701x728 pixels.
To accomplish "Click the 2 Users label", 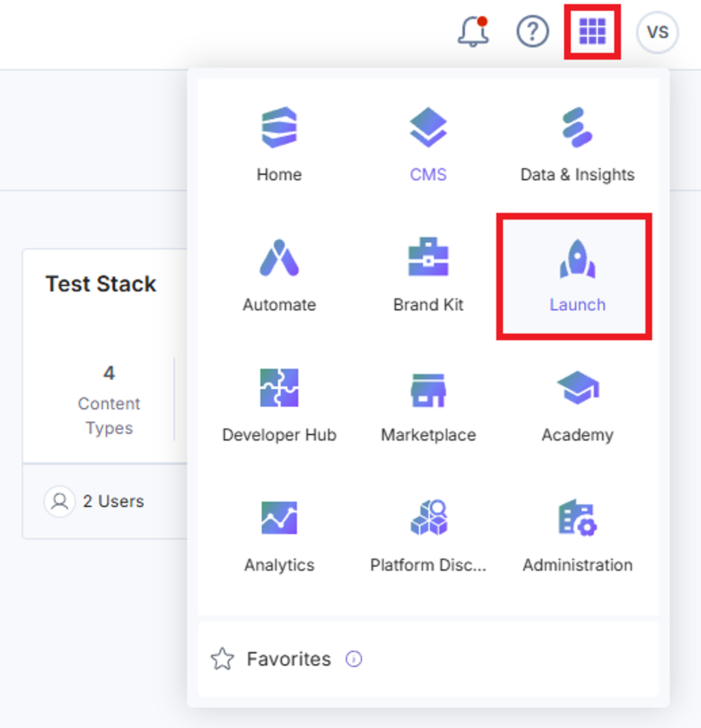I will 113,501.
